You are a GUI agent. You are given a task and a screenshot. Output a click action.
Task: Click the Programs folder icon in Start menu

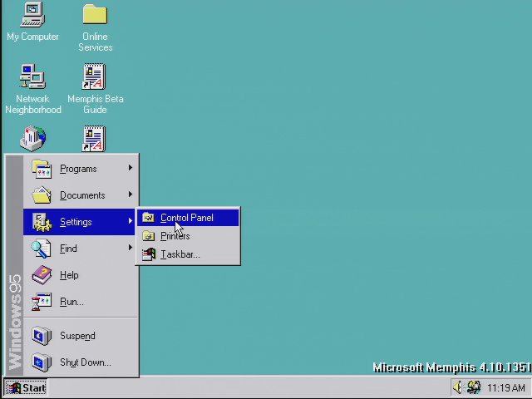[42, 169]
